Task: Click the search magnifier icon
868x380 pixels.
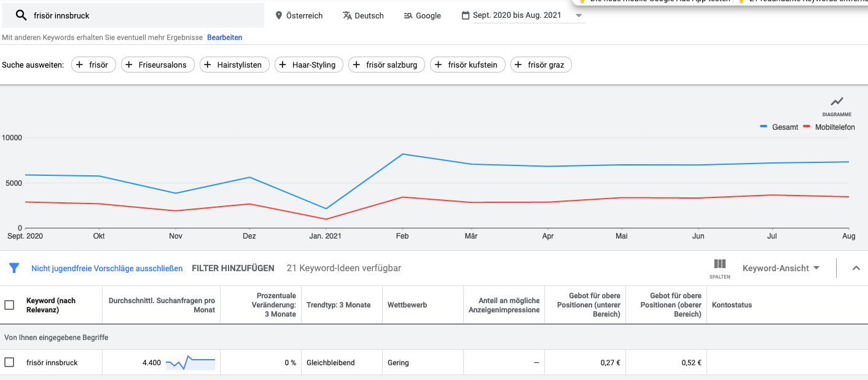Action: click(x=21, y=15)
